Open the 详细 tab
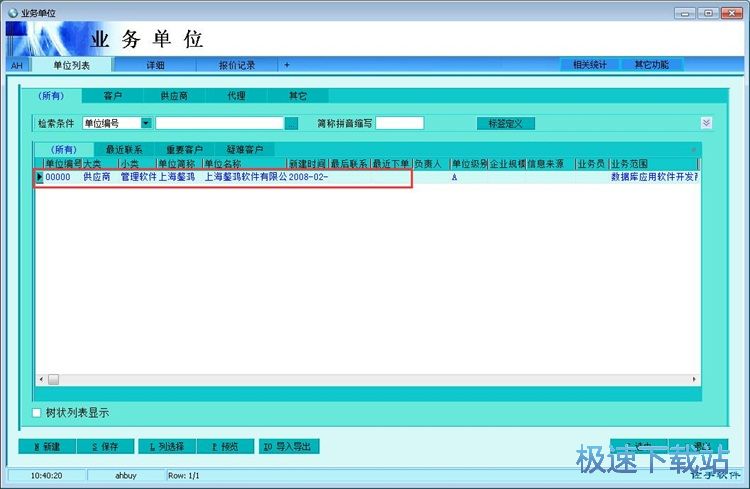Viewport: 750px width, 489px height. (x=155, y=65)
